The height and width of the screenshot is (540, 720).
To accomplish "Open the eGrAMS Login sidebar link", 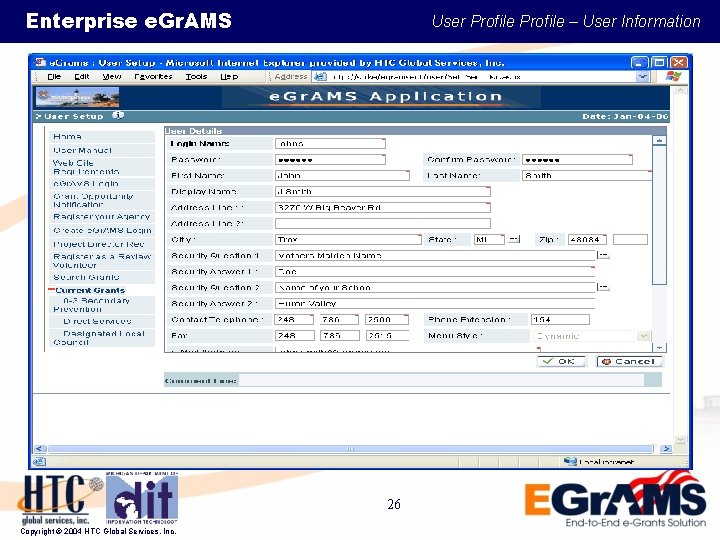I will pyautogui.click(x=86, y=184).
